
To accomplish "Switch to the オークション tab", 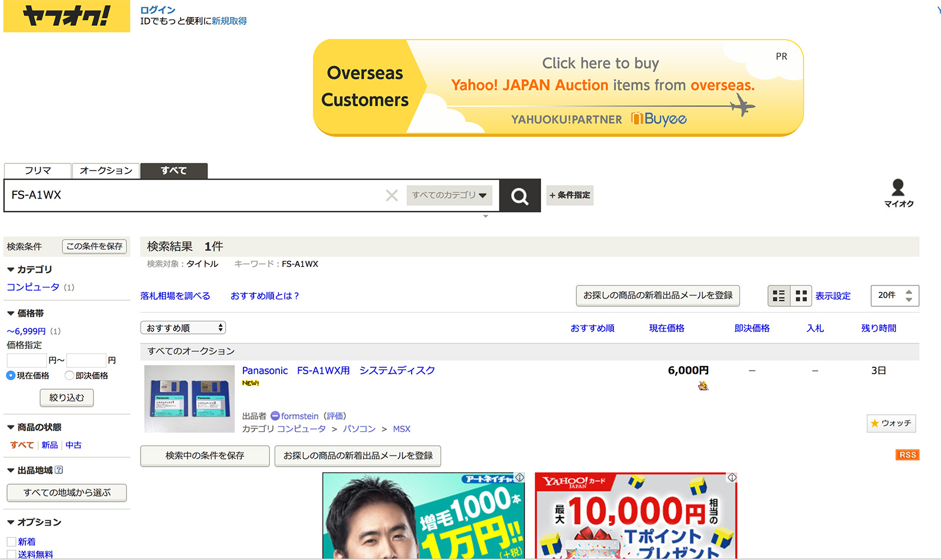I will 106,171.
